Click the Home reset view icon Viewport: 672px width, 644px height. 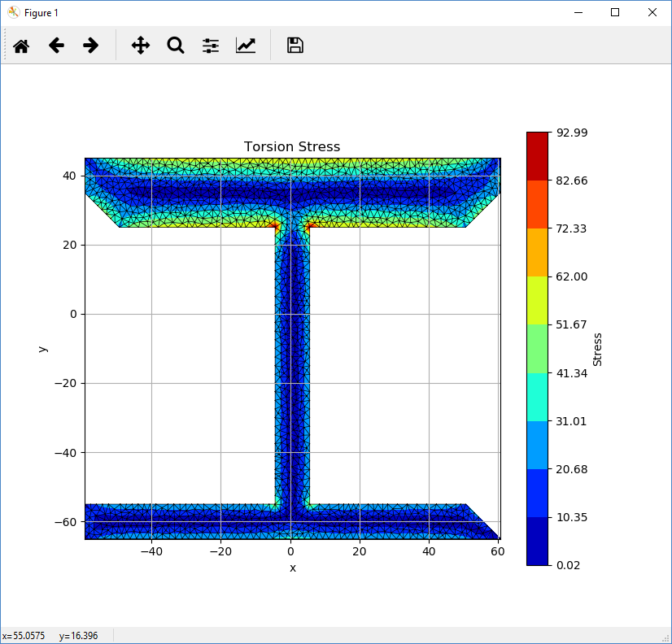click(x=21, y=46)
